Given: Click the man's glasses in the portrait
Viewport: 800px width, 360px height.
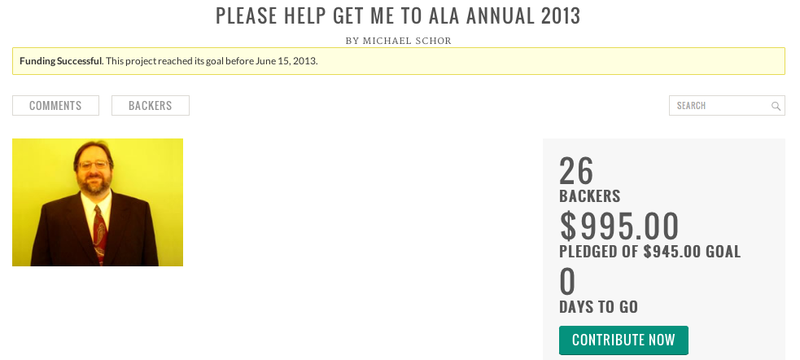Looking at the screenshot, I should pos(94,165).
